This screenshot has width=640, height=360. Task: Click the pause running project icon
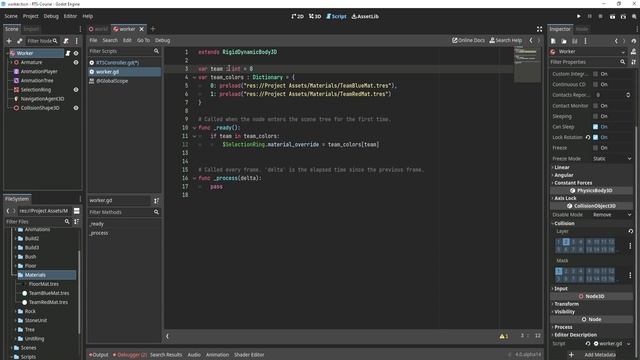click(589, 16)
